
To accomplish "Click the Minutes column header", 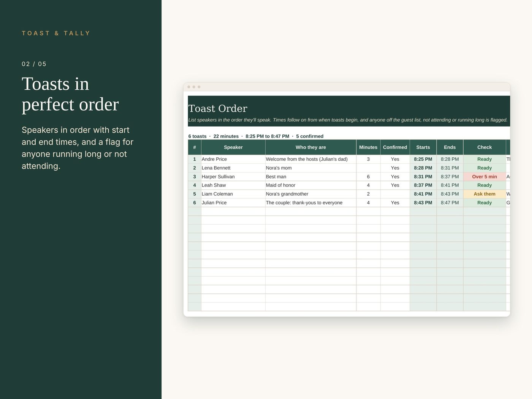I will pos(368,147).
